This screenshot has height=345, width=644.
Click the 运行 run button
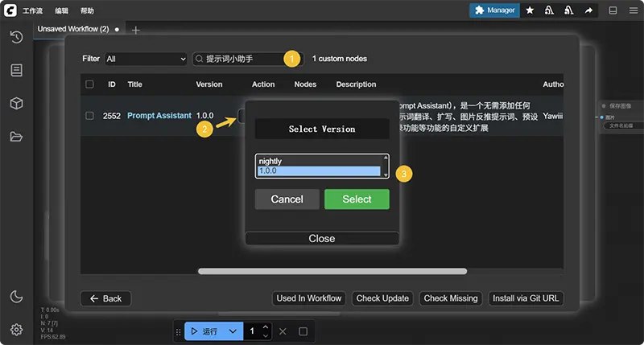pyautogui.click(x=204, y=331)
